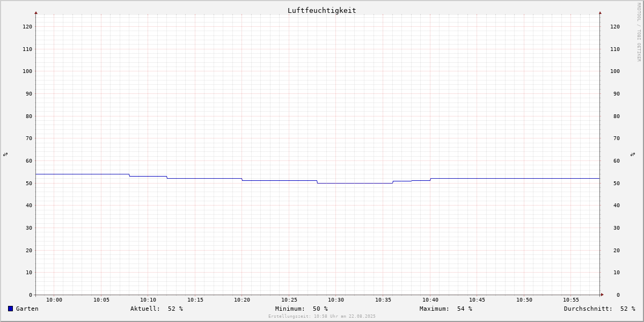
Task: Click the 10:45 time axis label
Action: (x=477, y=299)
